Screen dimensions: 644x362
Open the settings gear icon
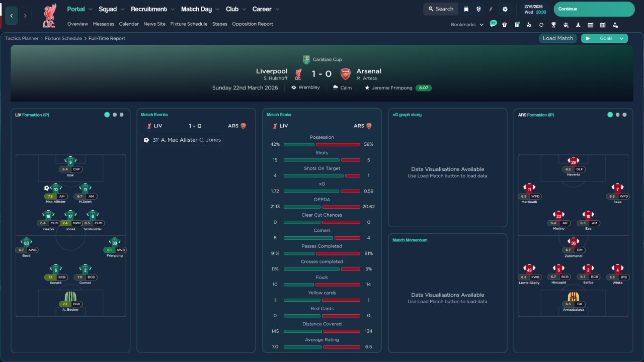point(505,9)
